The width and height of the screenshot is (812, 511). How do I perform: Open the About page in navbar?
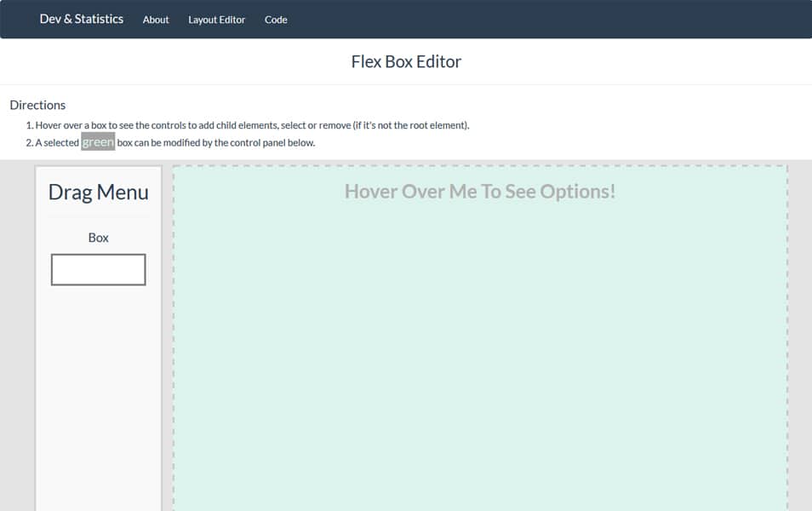tap(156, 20)
